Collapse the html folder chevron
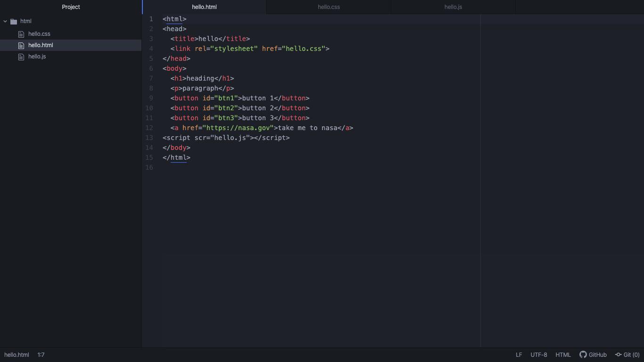Screen dimensions: 644x362 tap(5, 21)
